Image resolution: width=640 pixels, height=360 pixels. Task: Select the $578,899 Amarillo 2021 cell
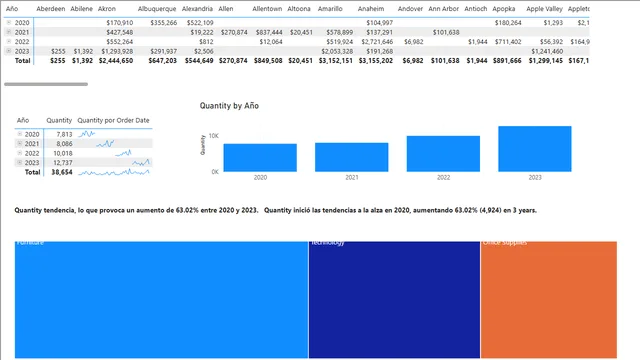pyautogui.click(x=340, y=32)
